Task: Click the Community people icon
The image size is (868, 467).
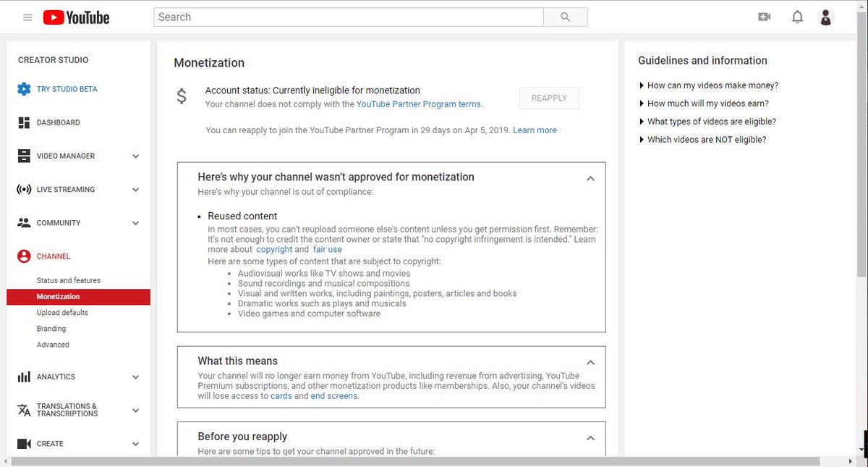Action: click(24, 223)
